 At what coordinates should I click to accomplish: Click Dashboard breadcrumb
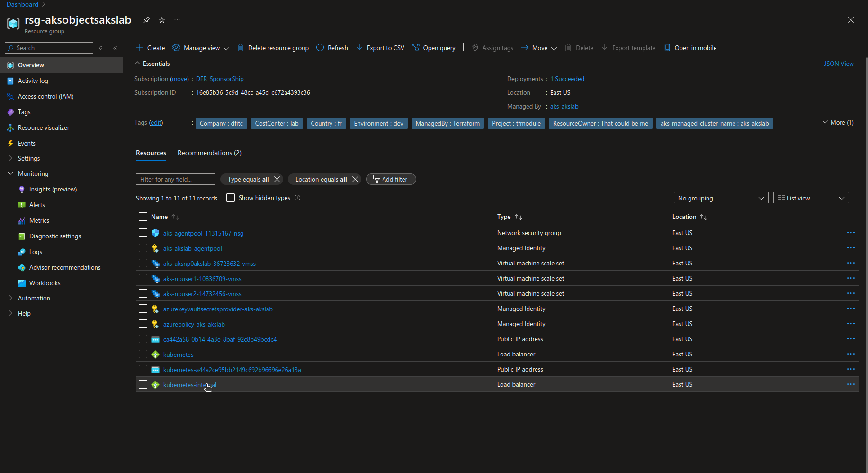[x=22, y=4]
